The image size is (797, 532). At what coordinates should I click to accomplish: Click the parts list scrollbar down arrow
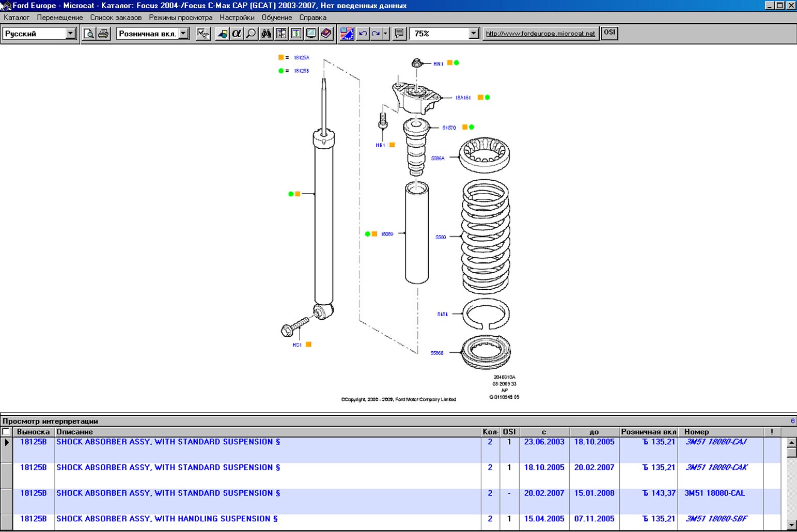[x=791, y=525]
